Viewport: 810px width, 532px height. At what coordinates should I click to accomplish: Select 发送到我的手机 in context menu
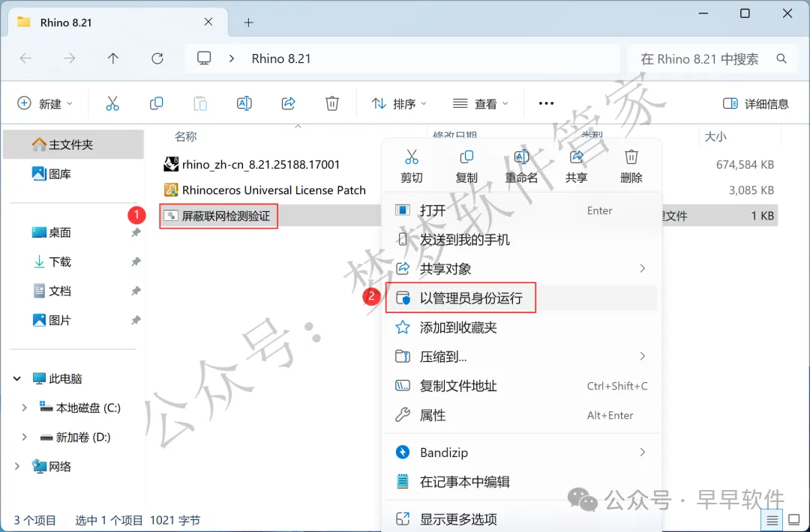[521, 240]
